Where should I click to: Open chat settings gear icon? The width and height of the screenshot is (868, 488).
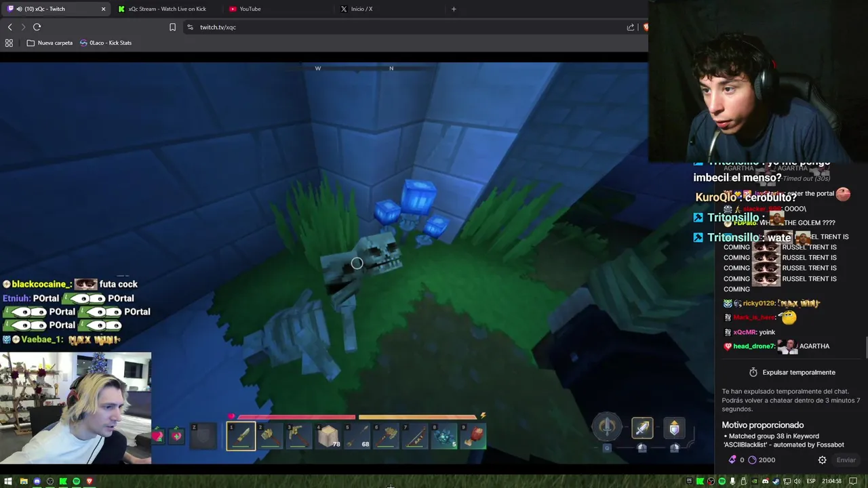pyautogui.click(x=822, y=460)
